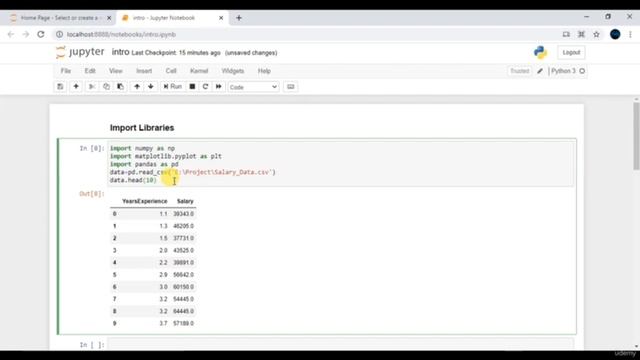The height and width of the screenshot is (360, 640).
Task: Click the empty code cell input
Action: (x=340, y=345)
